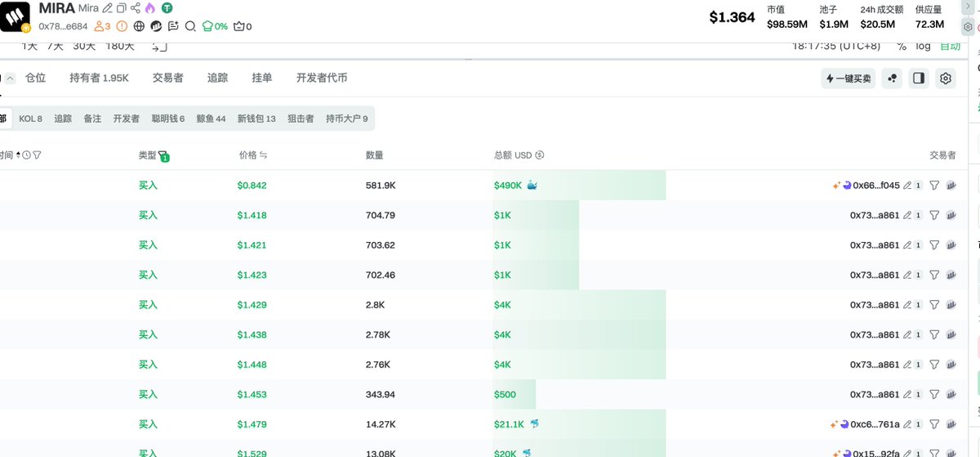The width and height of the screenshot is (980, 457).
Task: Collapse the panel with the up chevron
Action: click(x=11, y=78)
